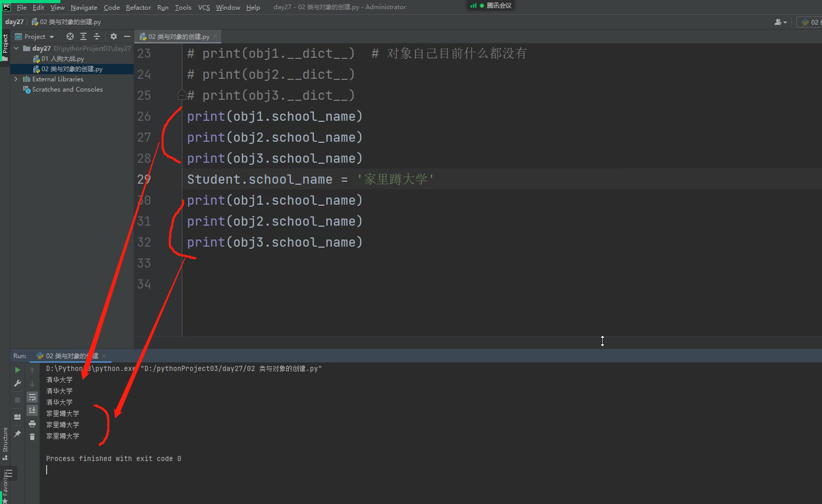Image resolution: width=822 pixels, height=504 pixels.
Task: Open the Navigate menu
Action: pyautogui.click(x=84, y=7)
